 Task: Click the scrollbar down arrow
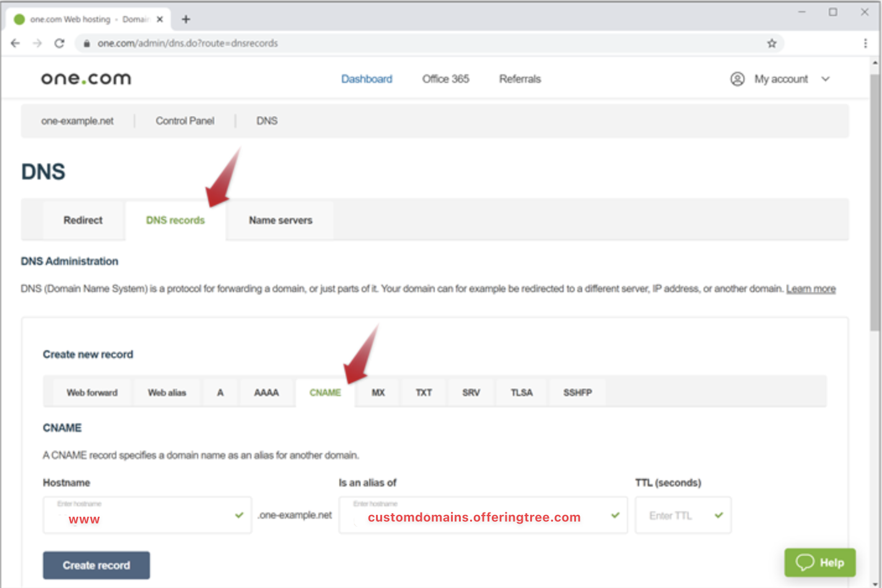875,584
